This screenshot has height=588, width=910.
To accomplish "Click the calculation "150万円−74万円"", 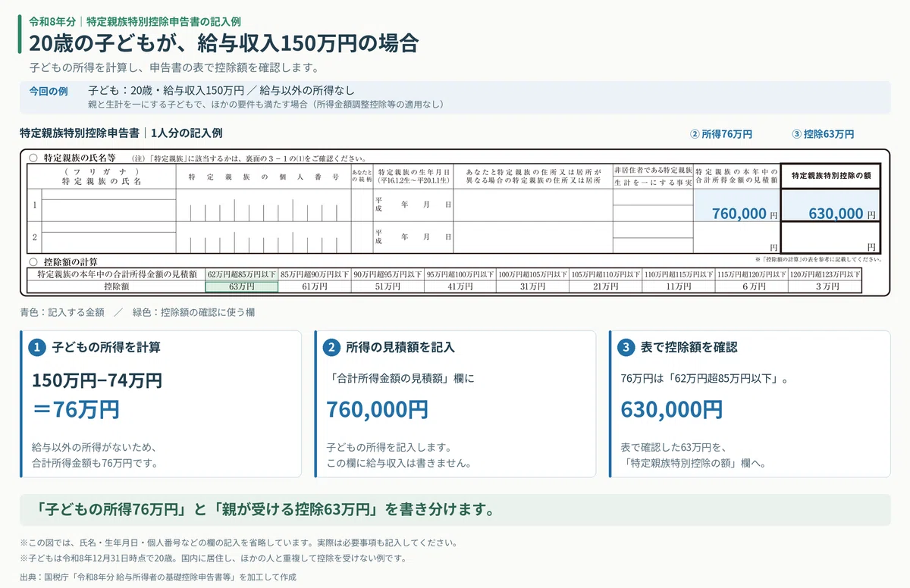I will coord(97,380).
